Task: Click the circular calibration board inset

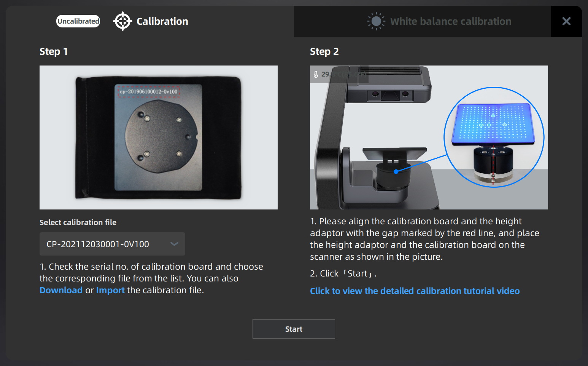Action: tap(494, 137)
